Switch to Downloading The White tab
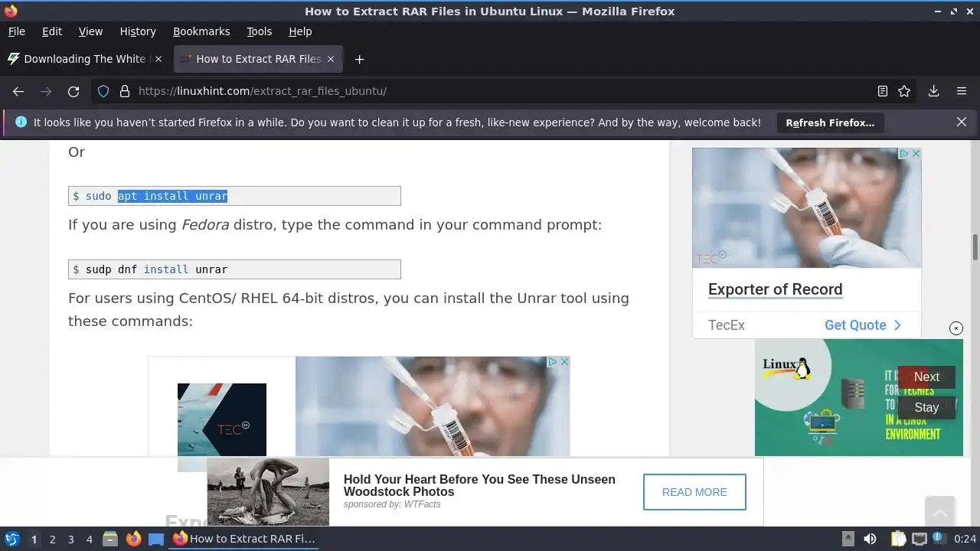980x551 pixels. (84, 59)
